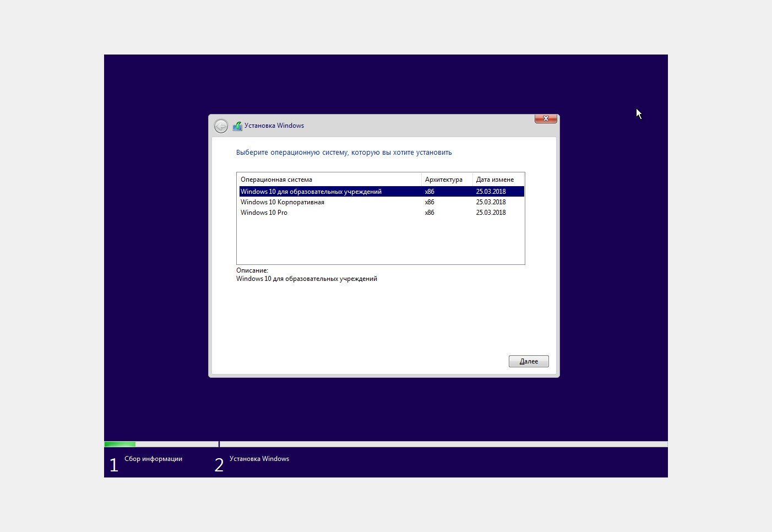This screenshot has width=772, height=532.
Task: Click the green installation progress bar
Action: pyautogui.click(x=120, y=444)
